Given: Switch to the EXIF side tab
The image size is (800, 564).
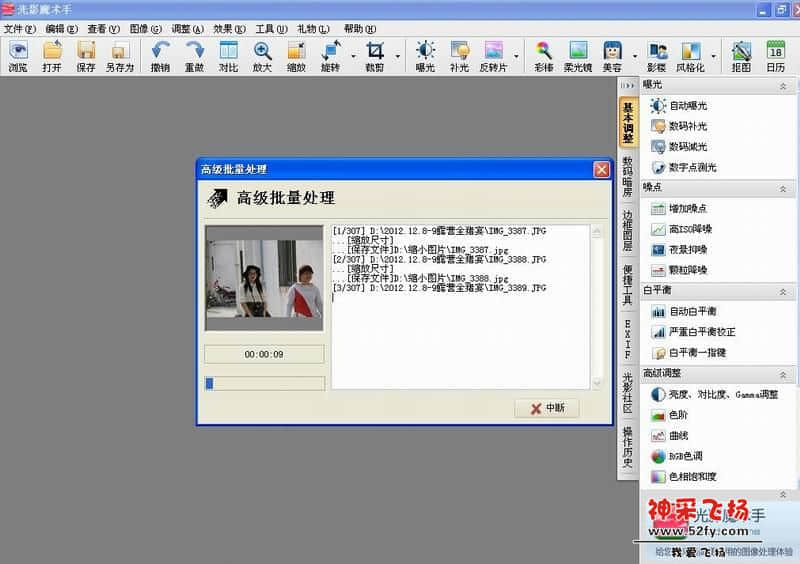Looking at the screenshot, I should pyautogui.click(x=628, y=339).
